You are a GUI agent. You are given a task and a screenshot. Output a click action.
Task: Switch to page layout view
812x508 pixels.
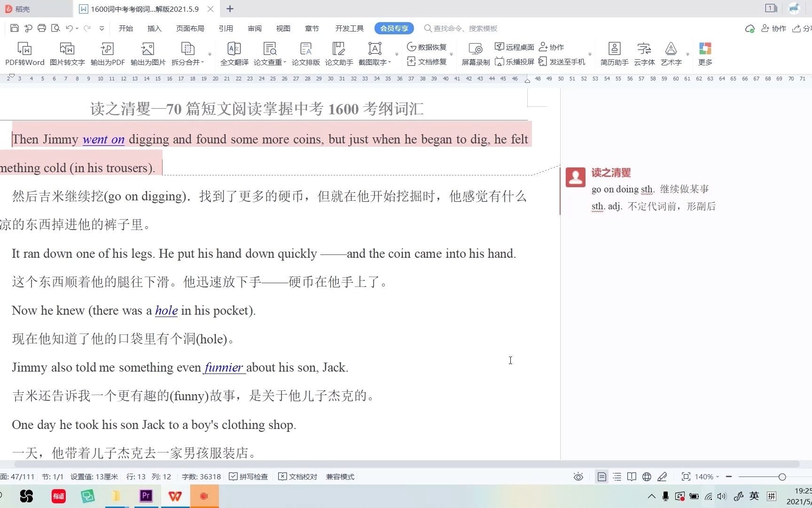point(601,476)
